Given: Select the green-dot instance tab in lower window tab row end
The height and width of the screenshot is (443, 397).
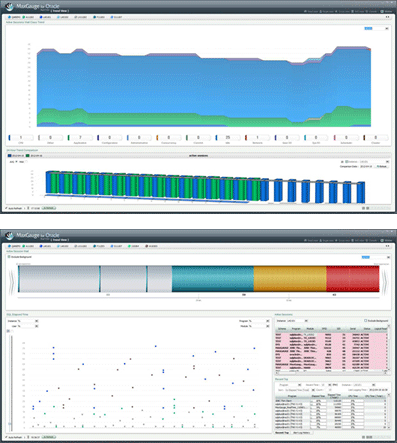Looking at the screenshot, I should [x=133, y=246].
